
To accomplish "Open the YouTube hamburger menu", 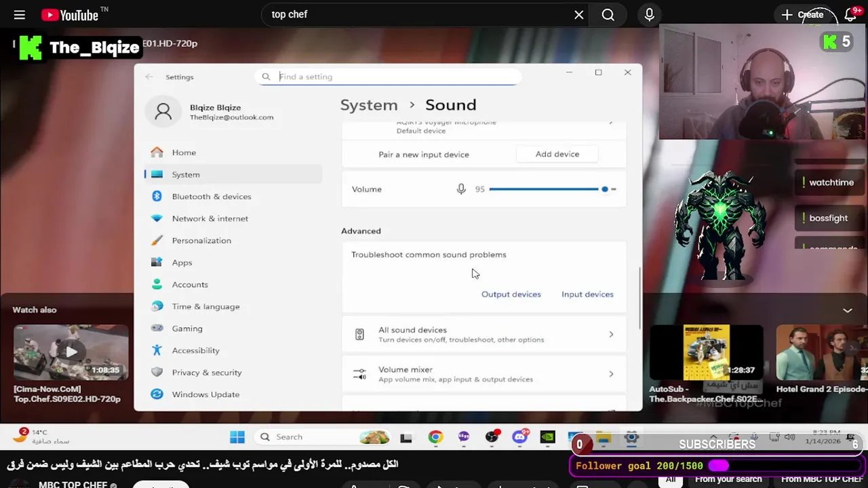I will [x=19, y=14].
